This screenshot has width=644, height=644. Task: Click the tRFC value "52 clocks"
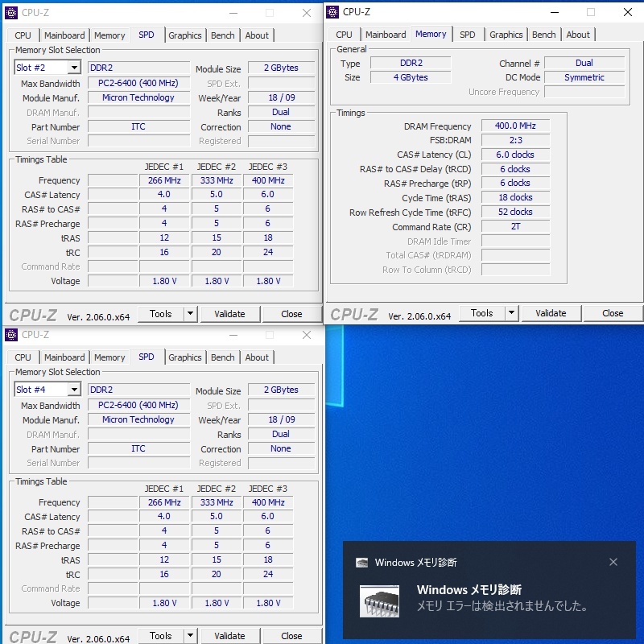515,212
